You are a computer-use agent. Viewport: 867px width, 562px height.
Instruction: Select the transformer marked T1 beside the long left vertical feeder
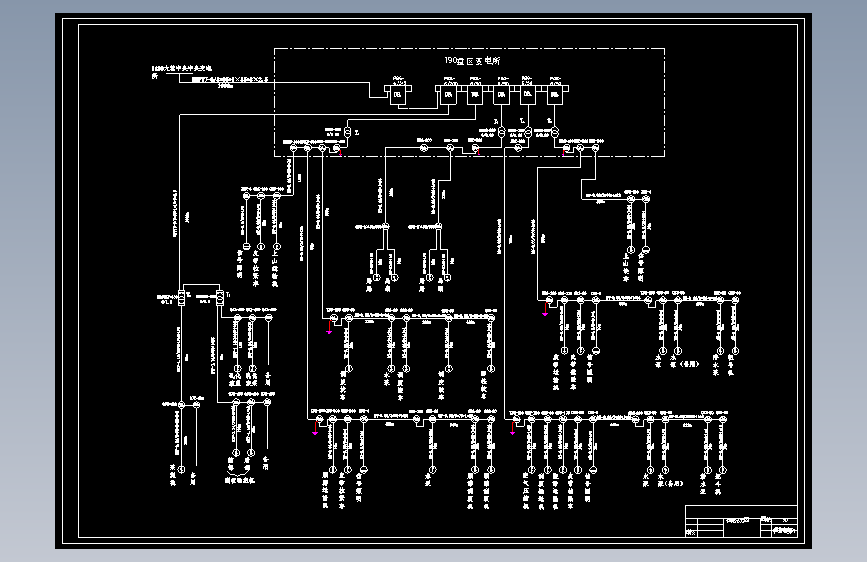[220, 298]
